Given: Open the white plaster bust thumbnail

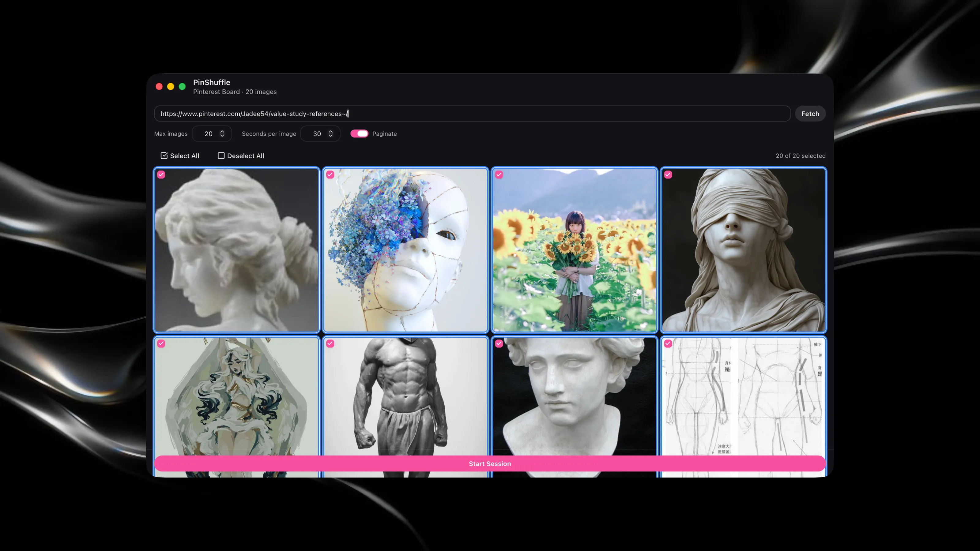Looking at the screenshot, I should click(x=575, y=395).
